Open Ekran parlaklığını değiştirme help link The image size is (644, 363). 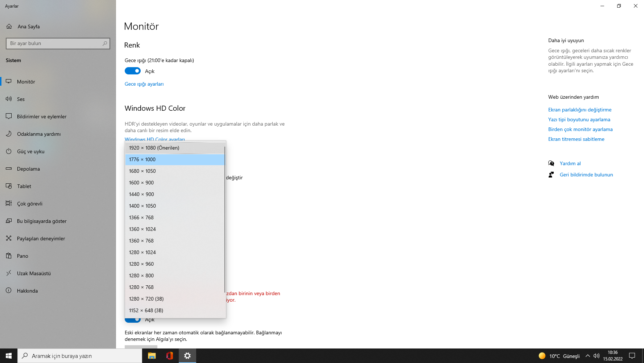coord(580,110)
